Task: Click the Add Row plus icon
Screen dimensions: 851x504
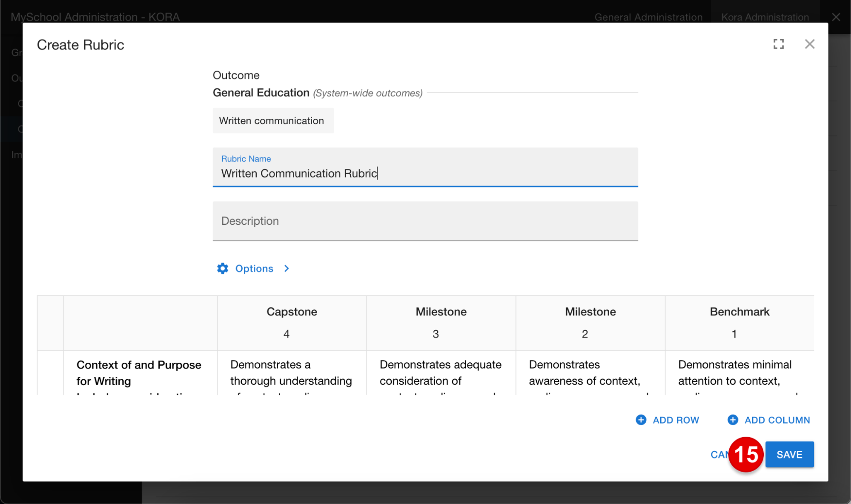Action: click(641, 420)
